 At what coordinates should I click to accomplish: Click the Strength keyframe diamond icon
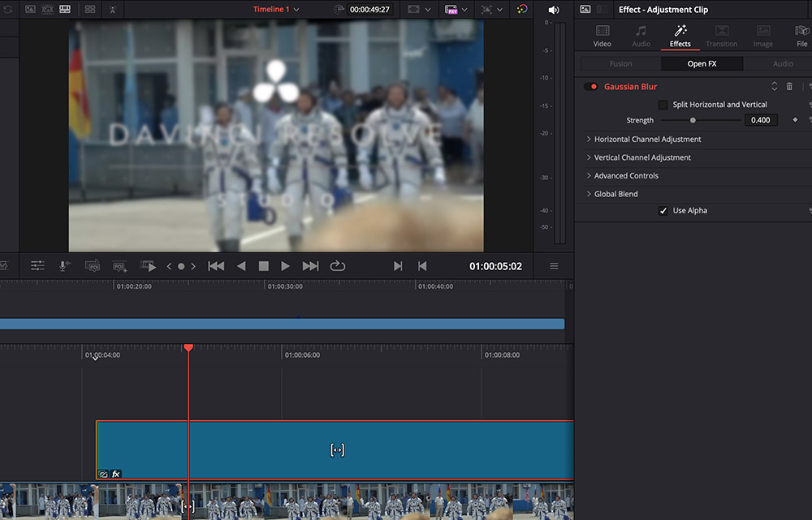795,120
